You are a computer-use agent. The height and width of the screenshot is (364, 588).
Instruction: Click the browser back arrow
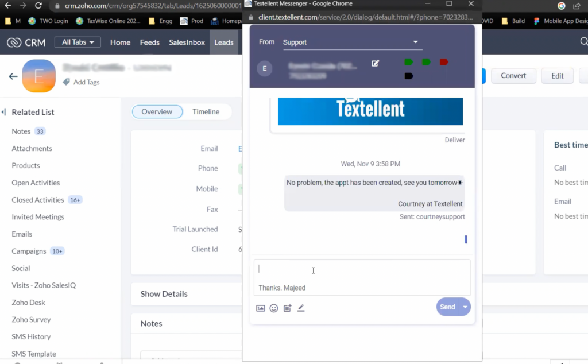(x=7, y=6)
